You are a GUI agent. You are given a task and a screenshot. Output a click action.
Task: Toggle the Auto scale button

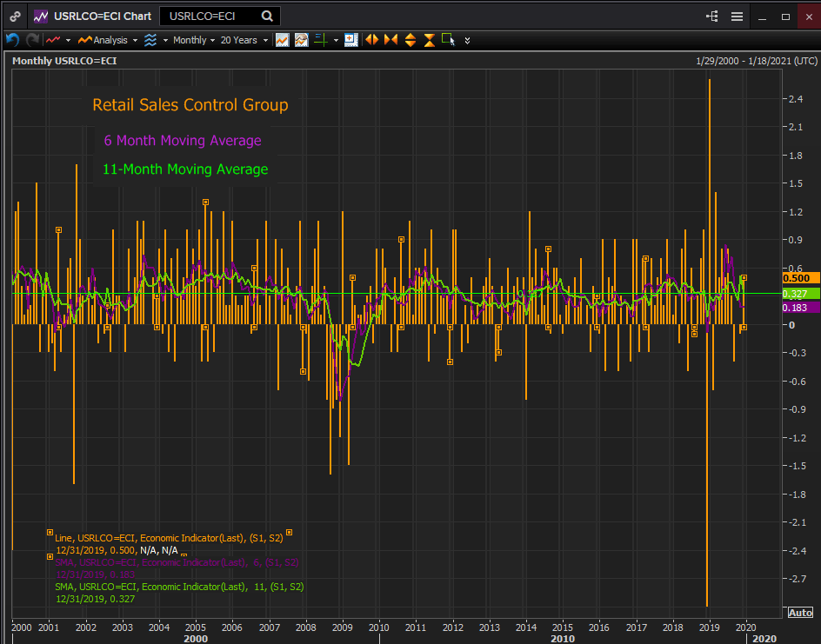(800, 613)
